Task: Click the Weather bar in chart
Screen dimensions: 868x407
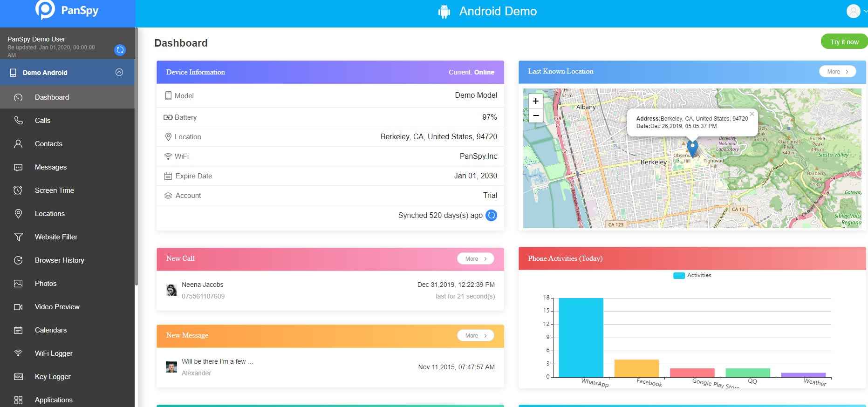Action: coord(804,375)
